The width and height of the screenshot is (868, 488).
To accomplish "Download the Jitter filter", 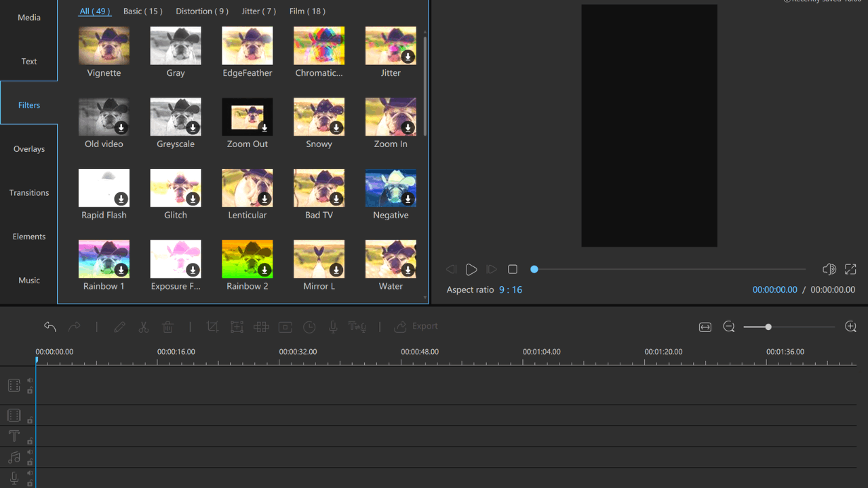I will [408, 56].
